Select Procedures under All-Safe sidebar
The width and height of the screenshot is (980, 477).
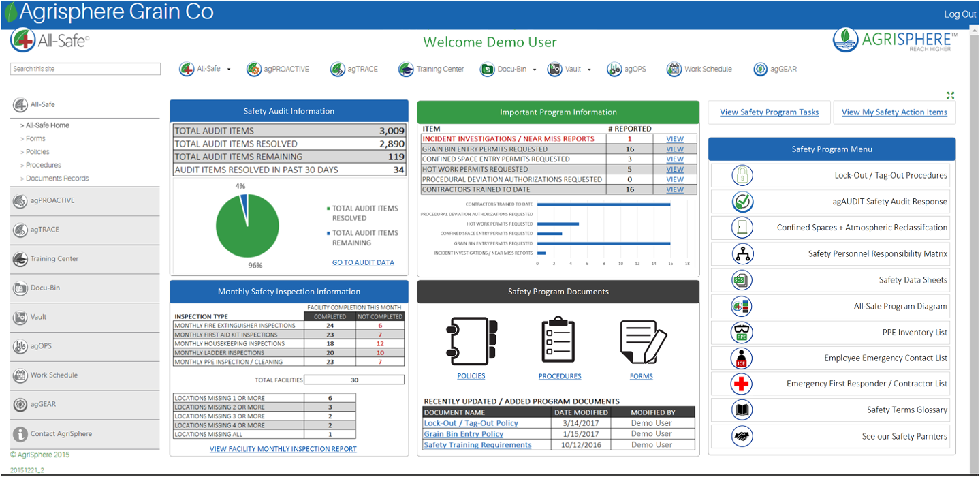(x=44, y=165)
